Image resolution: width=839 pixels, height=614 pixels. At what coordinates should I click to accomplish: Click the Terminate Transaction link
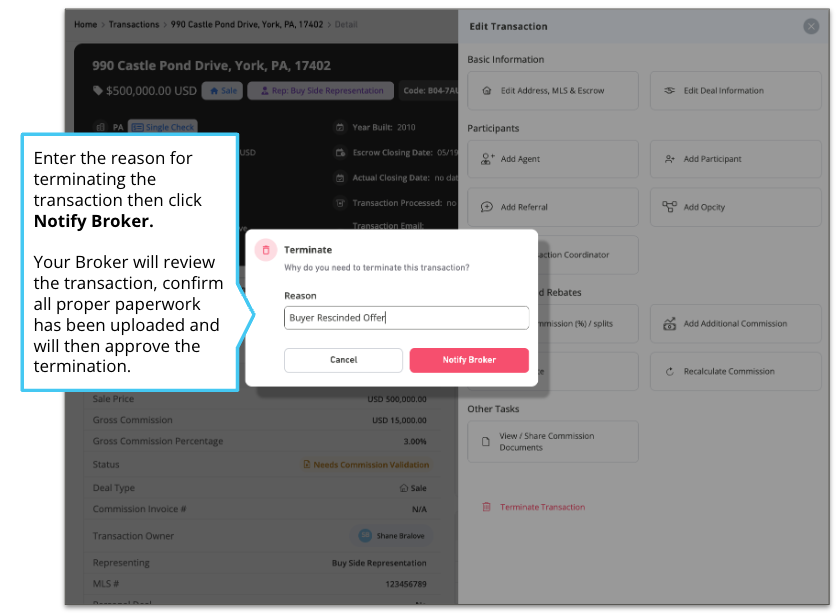pyautogui.click(x=542, y=507)
